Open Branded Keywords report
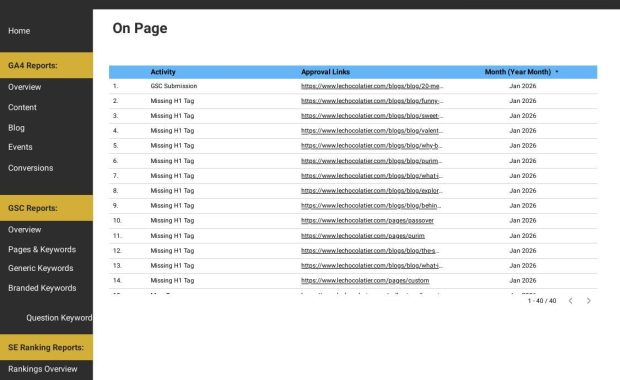 42,288
